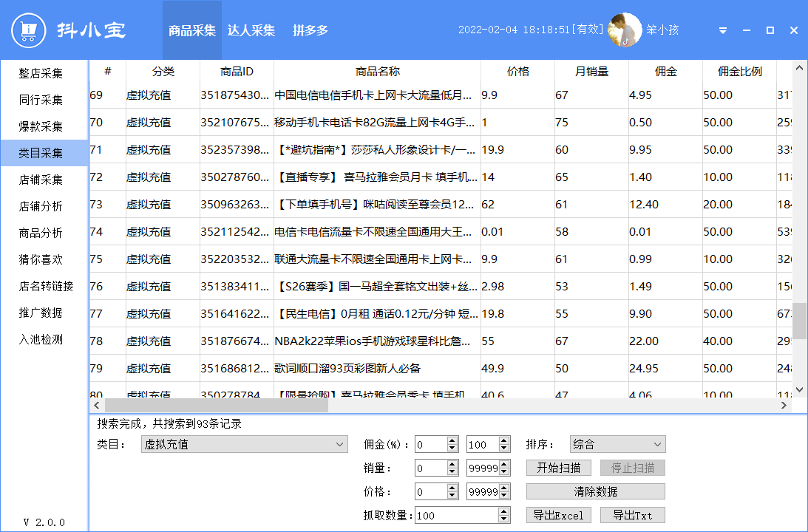The height and width of the screenshot is (532, 808).
Task: Open 爆款采集 from the sidebar
Action: [41, 126]
